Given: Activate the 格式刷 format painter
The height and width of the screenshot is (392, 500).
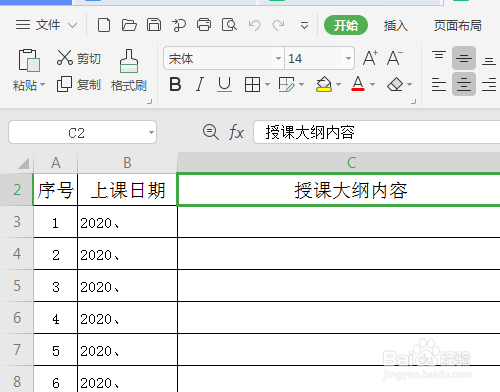Looking at the screenshot, I should [129, 71].
